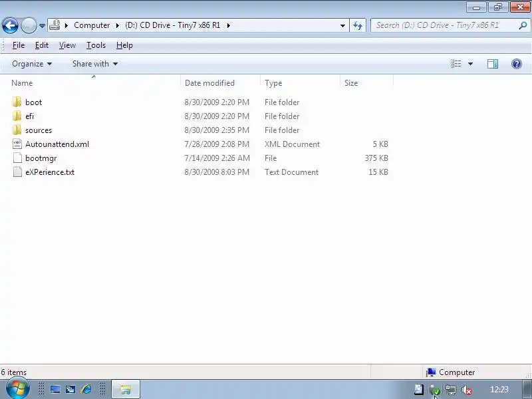
Task: Select Computer in the address breadcrumb
Action: pos(92,25)
